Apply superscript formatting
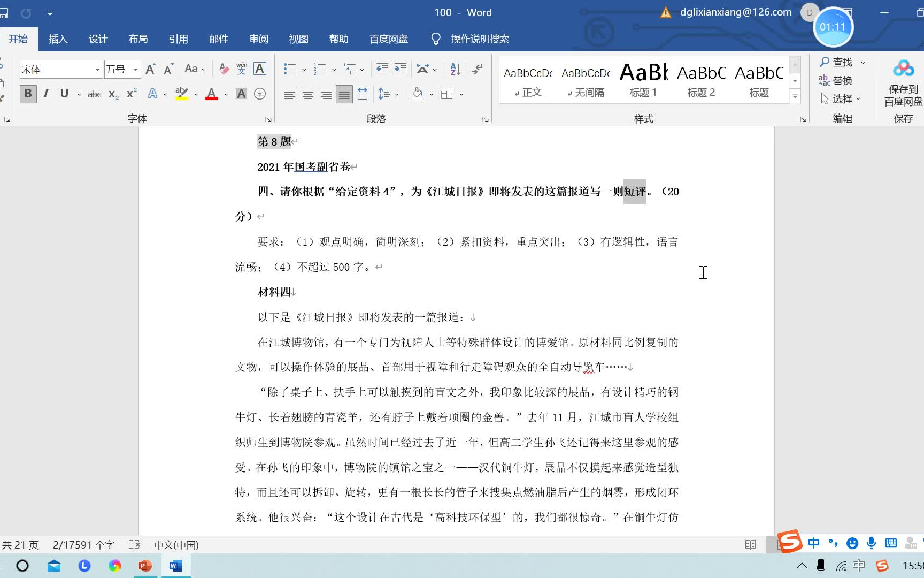 tap(132, 94)
